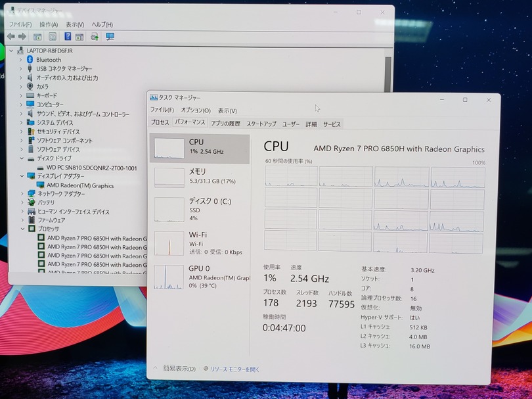Expand the ヒューマン インターフェイス デバイス category

click(x=23, y=212)
